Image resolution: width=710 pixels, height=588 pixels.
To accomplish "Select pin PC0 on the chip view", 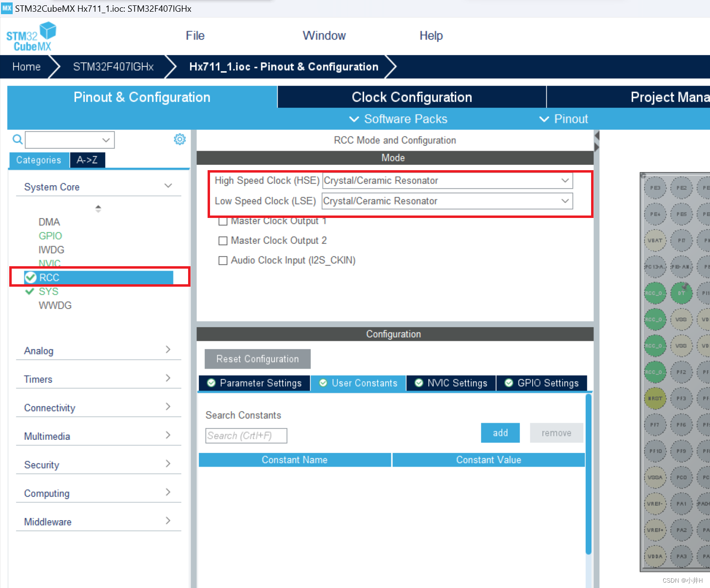I will (x=681, y=477).
